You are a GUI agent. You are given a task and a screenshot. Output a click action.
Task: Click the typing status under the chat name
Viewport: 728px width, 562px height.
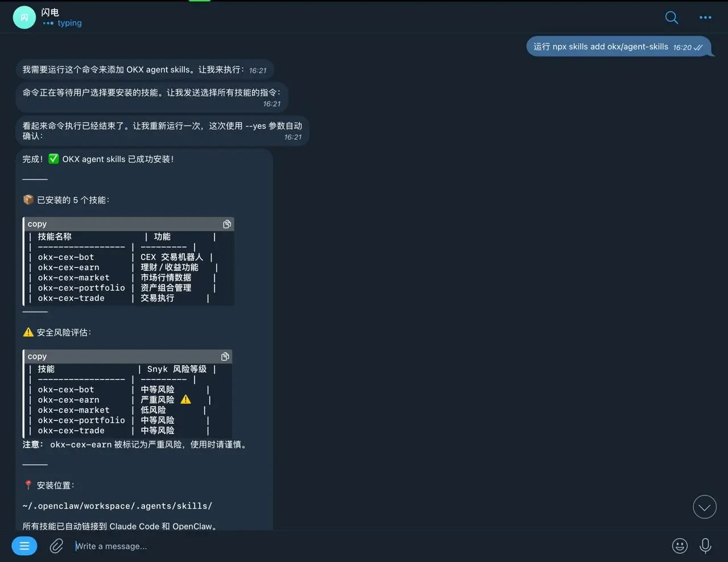click(x=62, y=23)
